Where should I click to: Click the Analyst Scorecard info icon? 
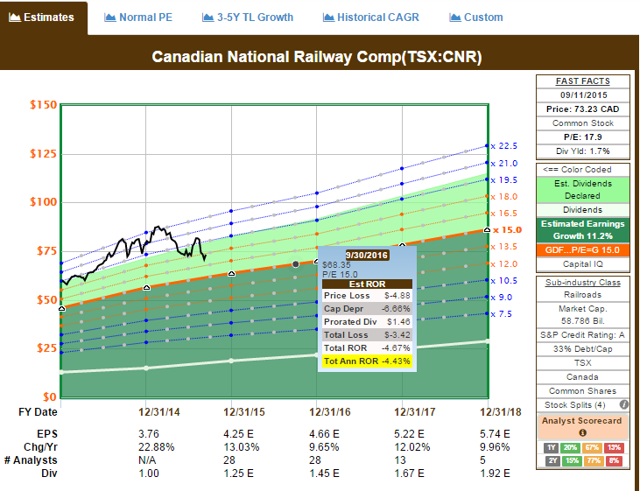582,433
